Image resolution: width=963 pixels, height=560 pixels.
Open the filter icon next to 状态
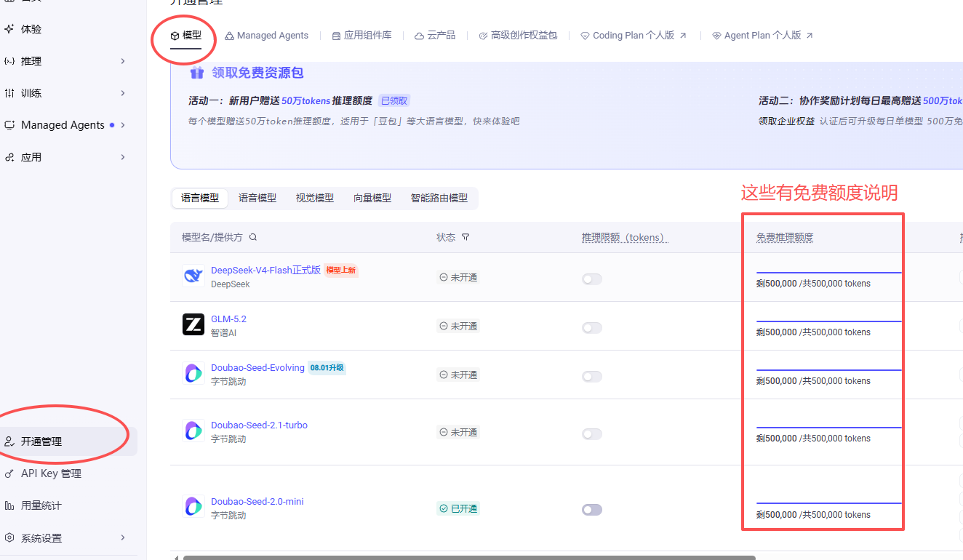coord(465,237)
